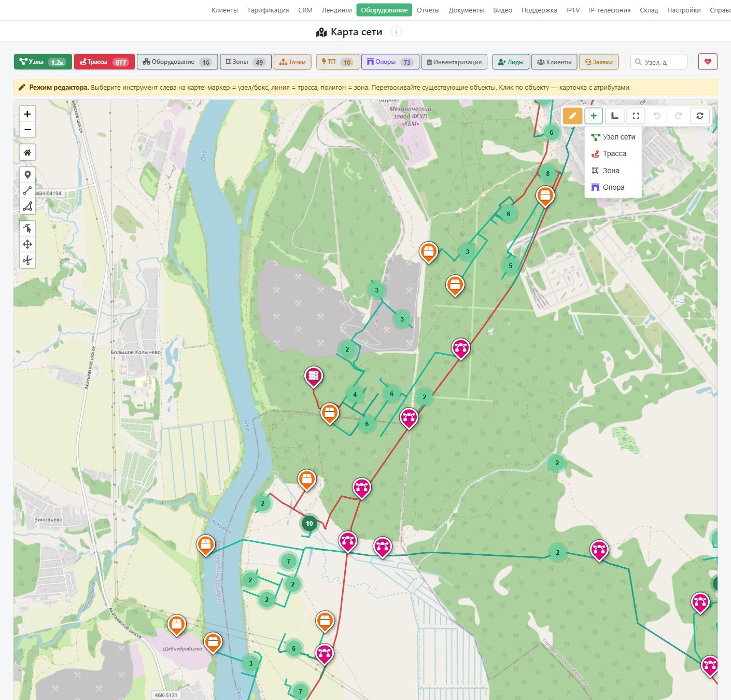
Task: Open the Инвентаризация button
Action: click(x=454, y=62)
